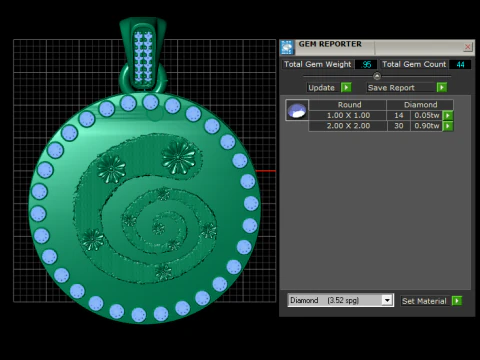480x360 pixels.
Task: Select the 2.00 X 2.00 size cell
Action: (348, 126)
